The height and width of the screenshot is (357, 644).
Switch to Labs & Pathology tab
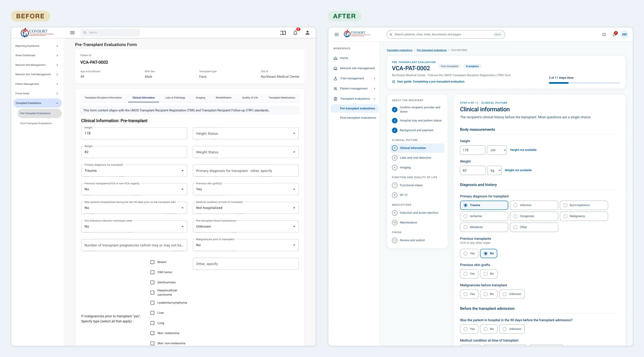point(175,98)
